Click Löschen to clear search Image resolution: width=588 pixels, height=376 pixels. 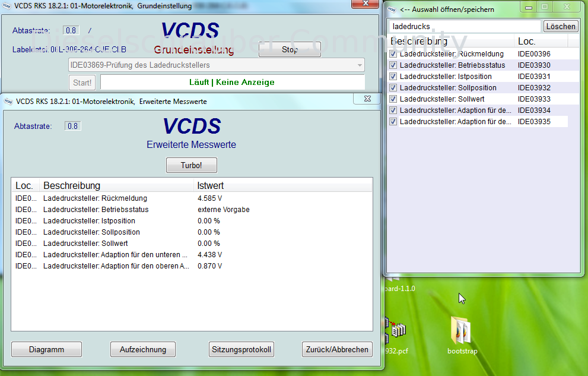click(x=561, y=26)
